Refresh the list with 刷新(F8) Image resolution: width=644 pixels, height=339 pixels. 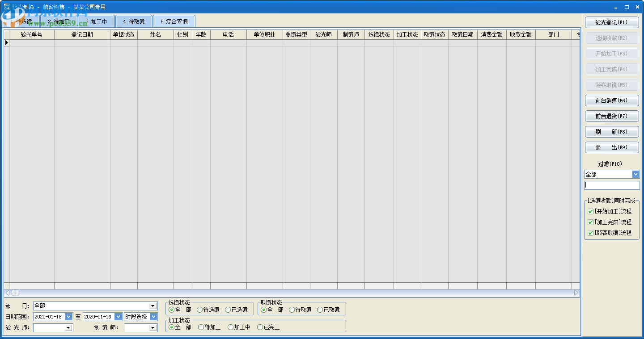[x=612, y=132]
